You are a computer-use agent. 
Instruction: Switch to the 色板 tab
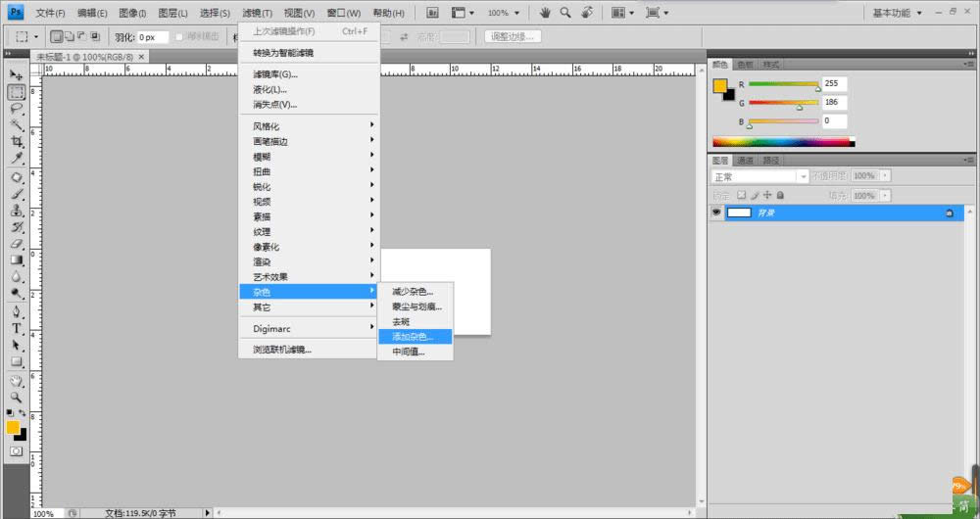(x=746, y=65)
